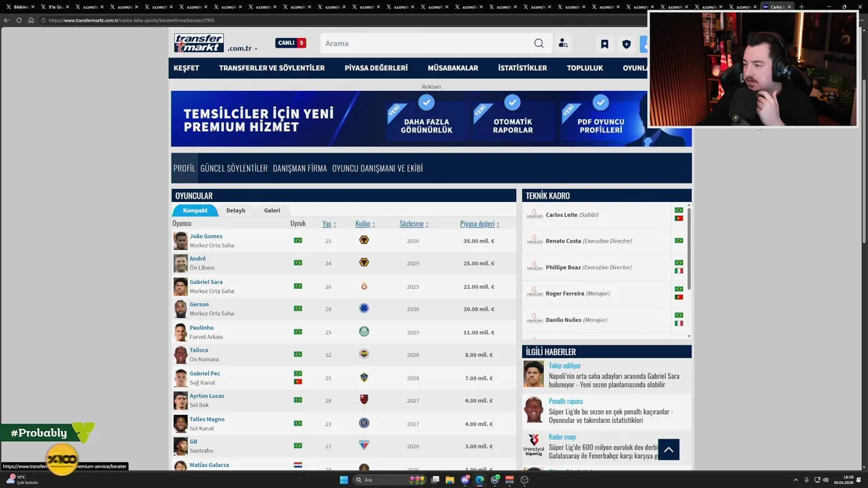Open the Keşfet menu
868x488 pixels.
click(x=186, y=68)
